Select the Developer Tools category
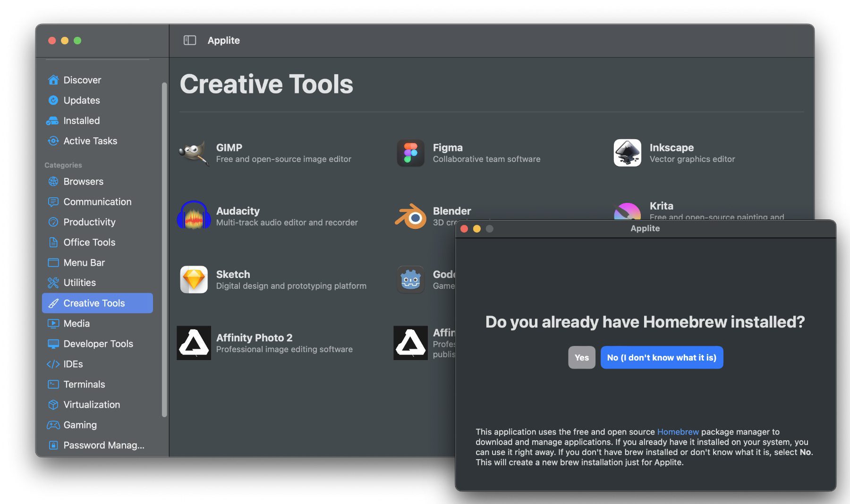The width and height of the screenshot is (850, 504). (x=98, y=344)
